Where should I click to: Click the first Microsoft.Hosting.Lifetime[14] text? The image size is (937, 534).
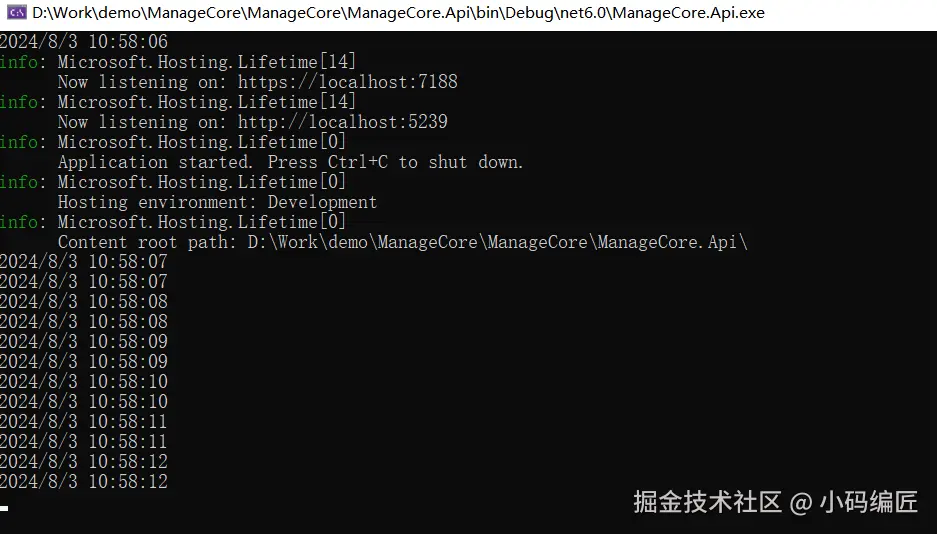pyautogui.click(x=206, y=62)
